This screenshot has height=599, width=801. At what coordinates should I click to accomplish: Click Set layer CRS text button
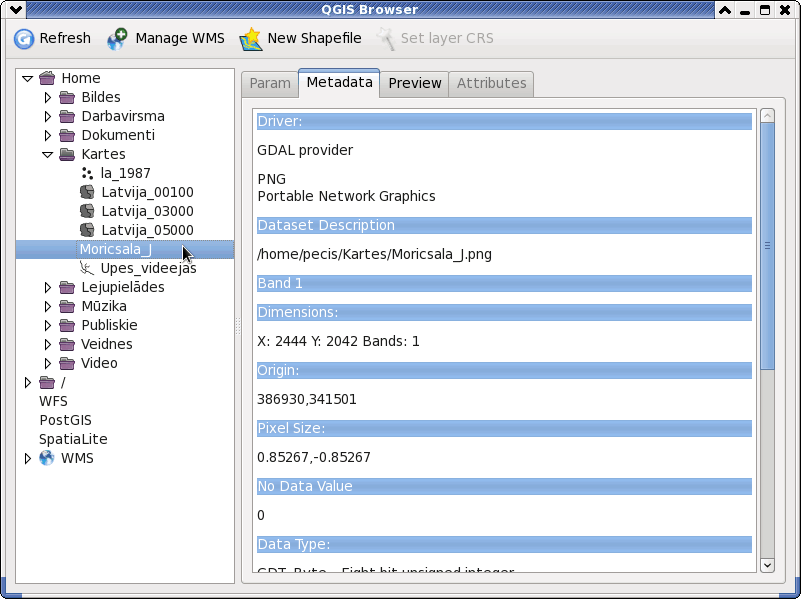click(x=447, y=38)
